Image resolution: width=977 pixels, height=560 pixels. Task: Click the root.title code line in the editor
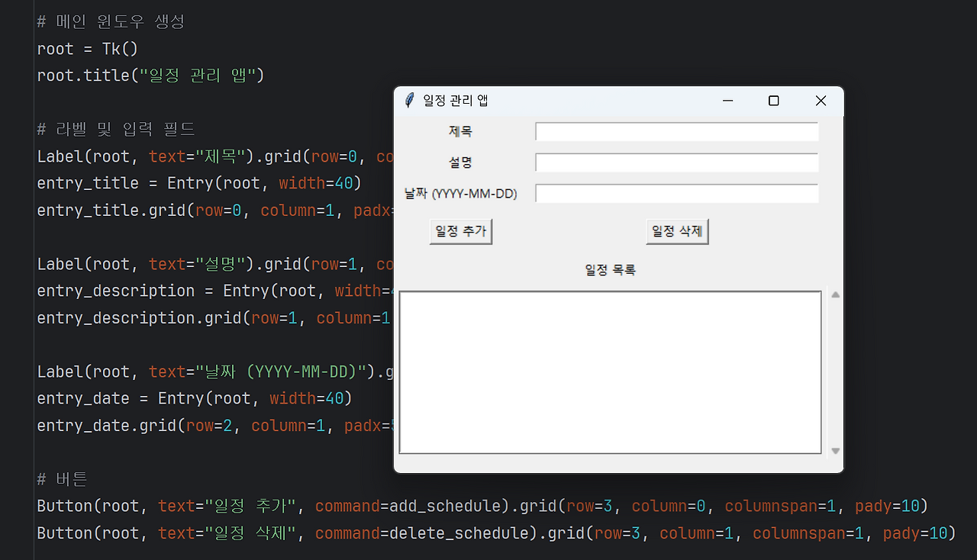[150, 75]
